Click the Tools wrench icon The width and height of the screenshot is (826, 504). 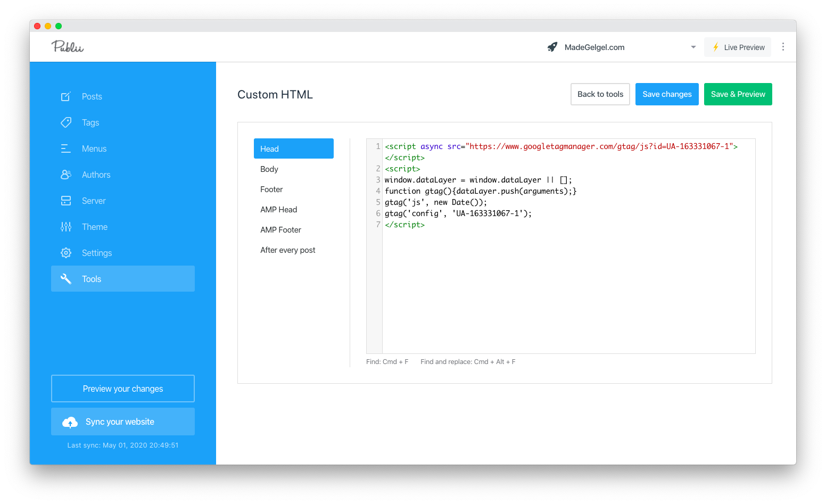[66, 279]
